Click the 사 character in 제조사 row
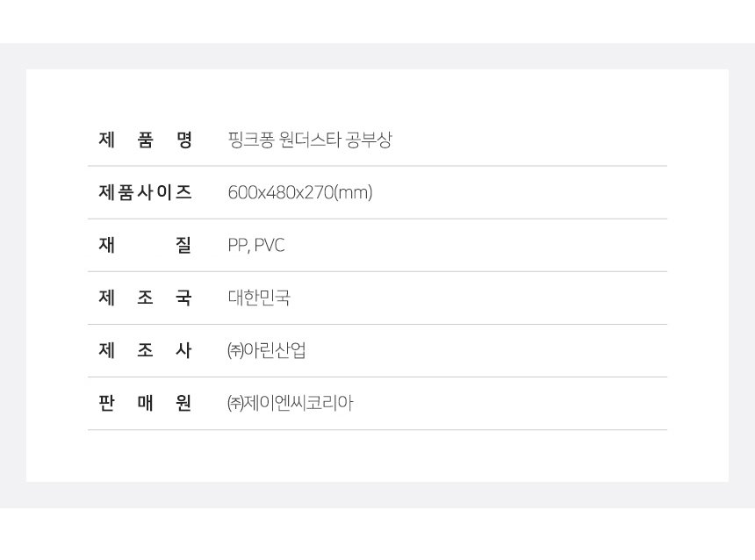The height and width of the screenshot is (560, 755). 183,350
